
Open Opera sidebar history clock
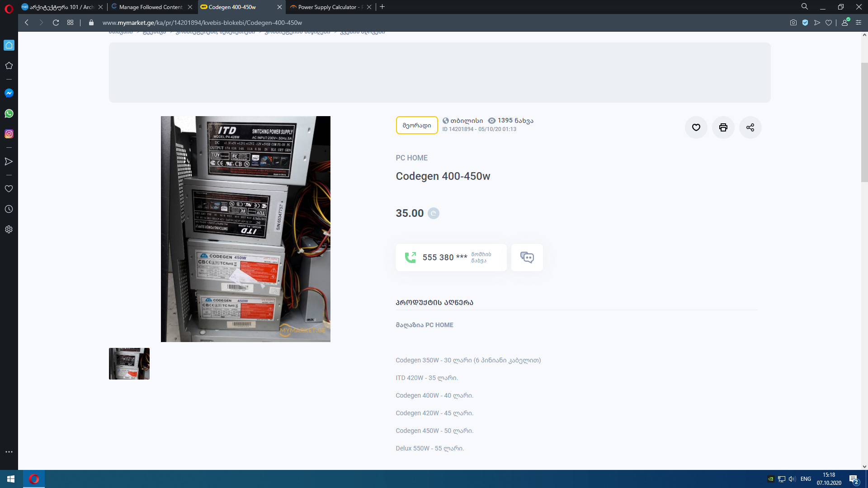click(x=9, y=209)
